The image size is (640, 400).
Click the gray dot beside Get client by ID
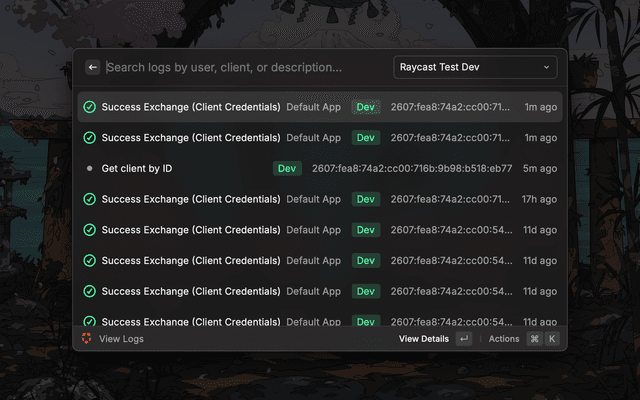pos(89,169)
